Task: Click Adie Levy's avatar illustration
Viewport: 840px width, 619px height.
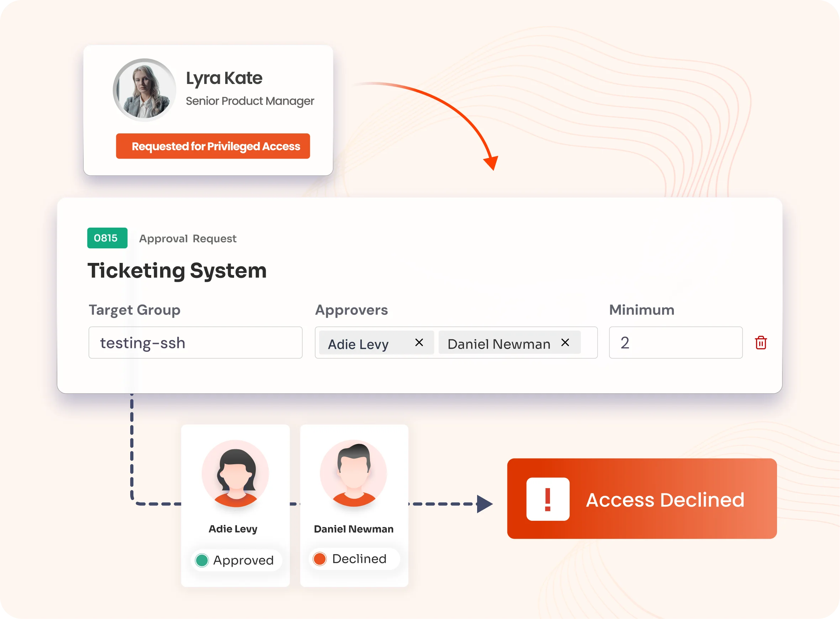Action: click(235, 473)
